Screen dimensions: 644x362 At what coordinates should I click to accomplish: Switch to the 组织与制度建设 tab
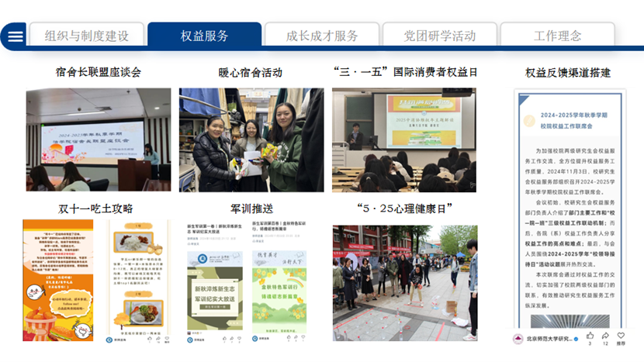point(87,36)
